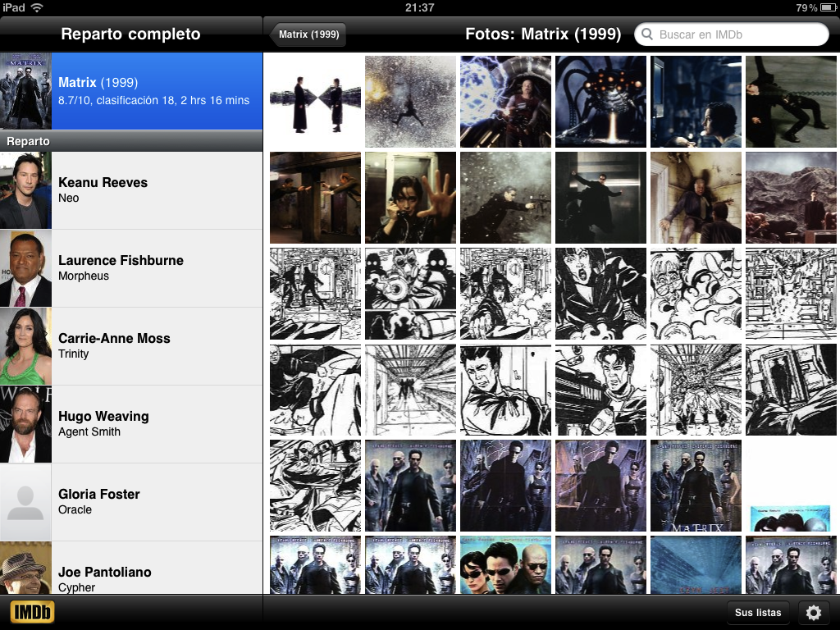
Task: Tap Hugo Weaving headshot photo
Action: point(25,424)
